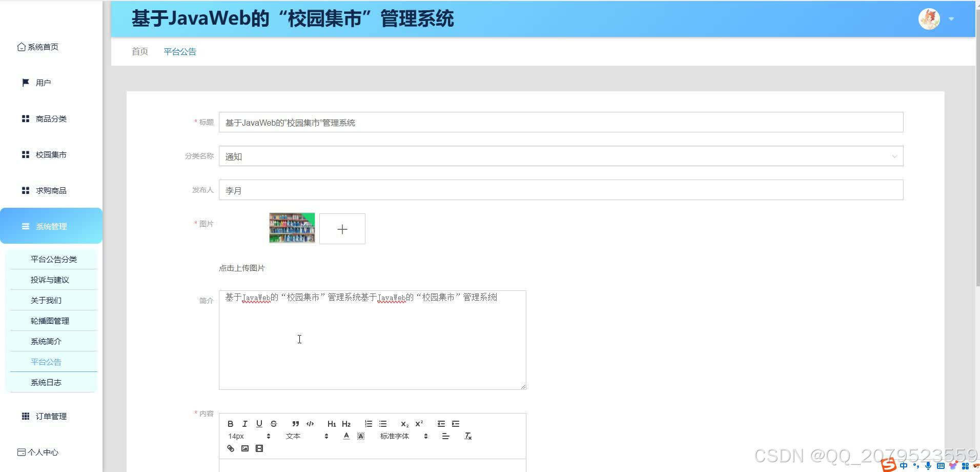The image size is (980, 472).
Task: Insert a blockquote in content editor
Action: pos(295,423)
